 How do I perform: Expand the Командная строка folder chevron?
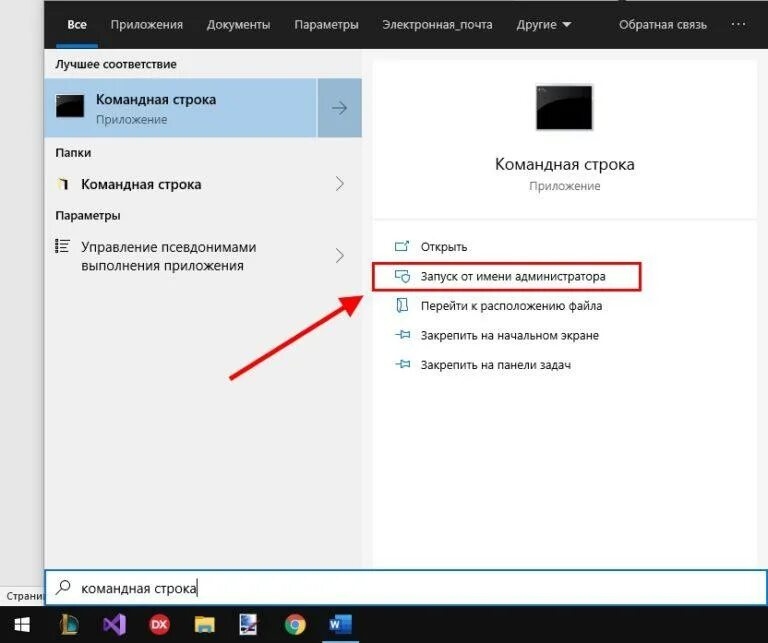coord(339,184)
